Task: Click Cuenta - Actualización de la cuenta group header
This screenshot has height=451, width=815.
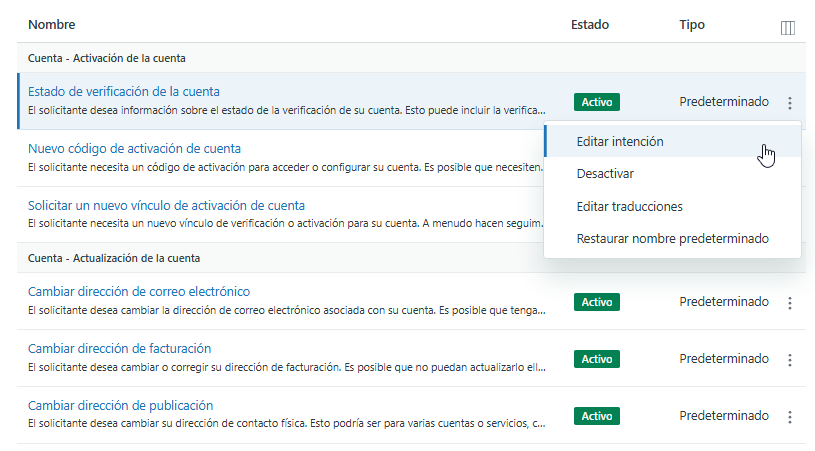Action: tap(113, 258)
